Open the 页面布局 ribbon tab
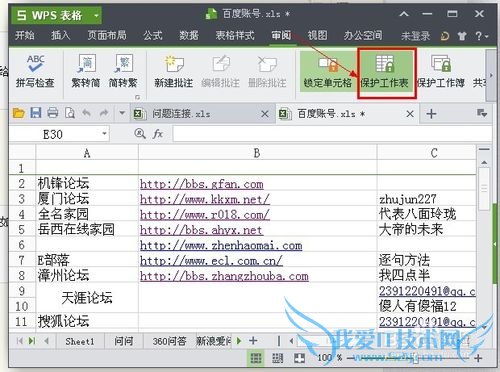This screenshot has width=500, height=372. pyautogui.click(x=107, y=35)
